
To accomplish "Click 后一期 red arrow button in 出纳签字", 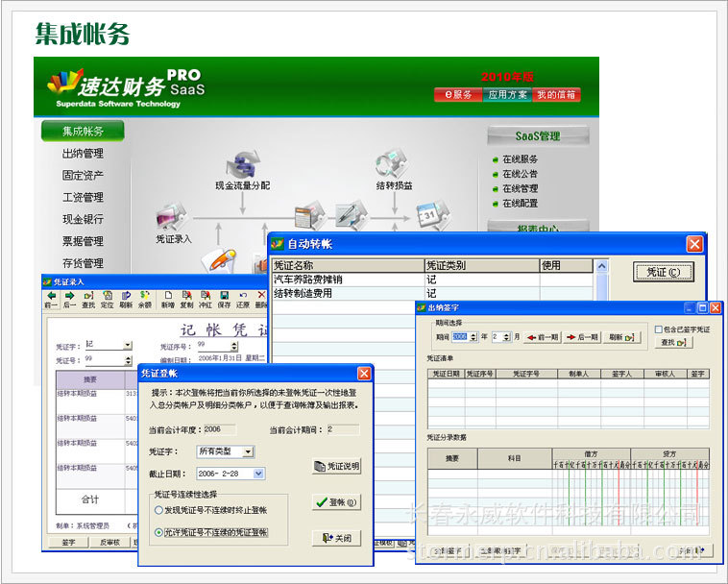I will pyautogui.click(x=582, y=337).
